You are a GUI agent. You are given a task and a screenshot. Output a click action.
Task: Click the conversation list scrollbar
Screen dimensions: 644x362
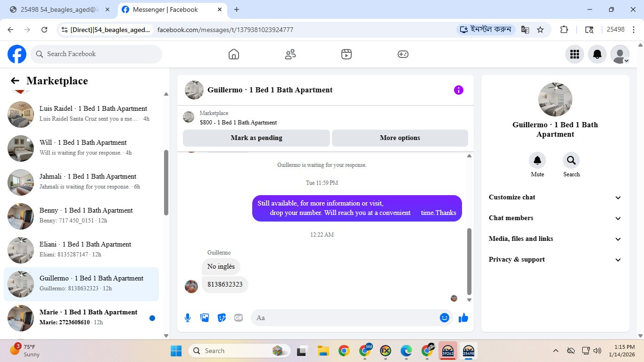166,182
